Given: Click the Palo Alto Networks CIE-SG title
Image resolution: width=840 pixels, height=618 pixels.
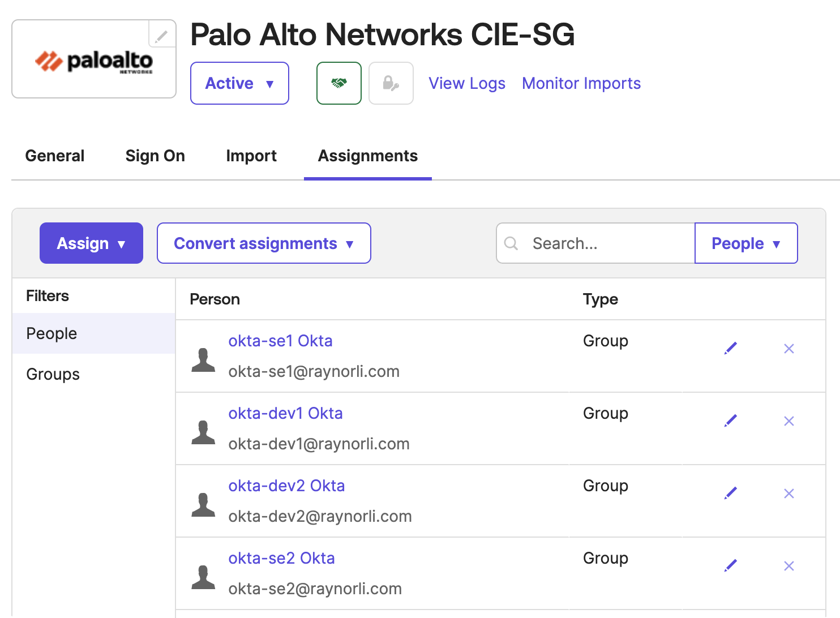Looking at the screenshot, I should (x=382, y=35).
